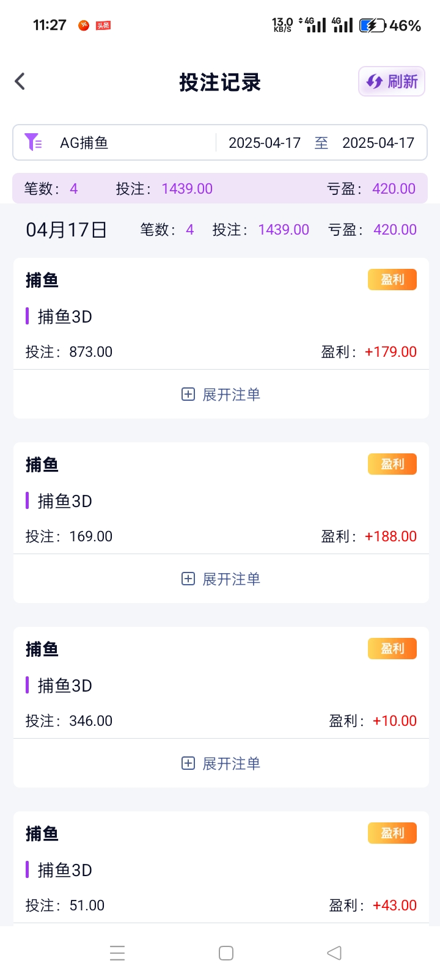The height and width of the screenshot is (980, 440).
Task: Tap the Android recent apps menu icon
Action: pyautogui.click(x=117, y=953)
